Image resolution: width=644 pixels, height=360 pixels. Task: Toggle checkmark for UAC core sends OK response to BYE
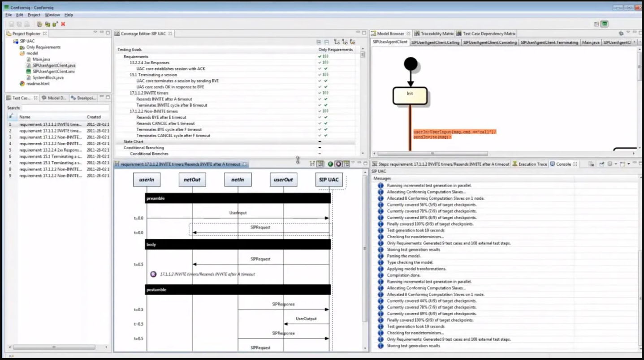(x=326, y=87)
